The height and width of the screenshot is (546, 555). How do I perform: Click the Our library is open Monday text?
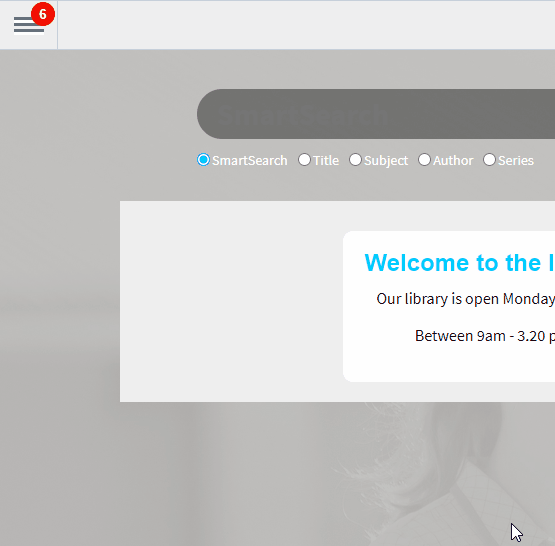point(465,299)
